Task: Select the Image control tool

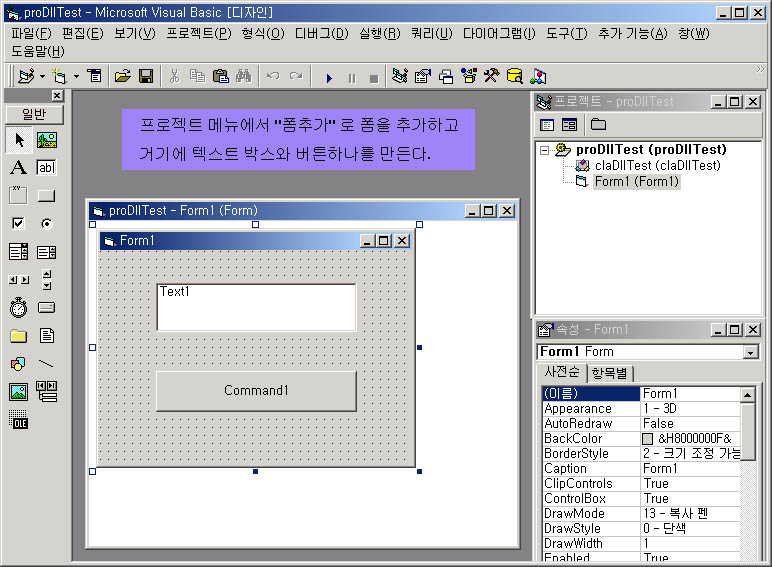Action: [x=19, y=392]
